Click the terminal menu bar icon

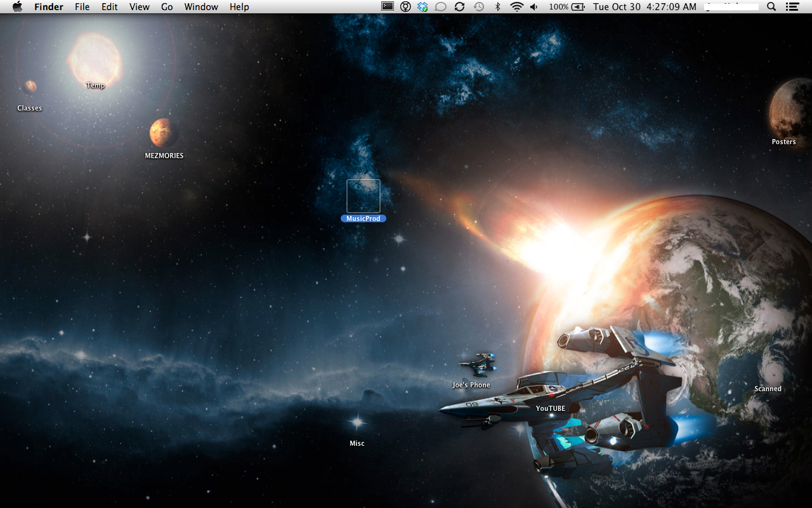(x=387, y=6)
